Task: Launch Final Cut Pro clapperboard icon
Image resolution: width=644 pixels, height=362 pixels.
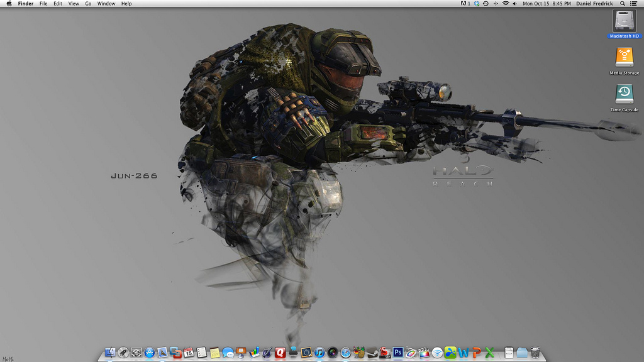Action: coord(424,352)
